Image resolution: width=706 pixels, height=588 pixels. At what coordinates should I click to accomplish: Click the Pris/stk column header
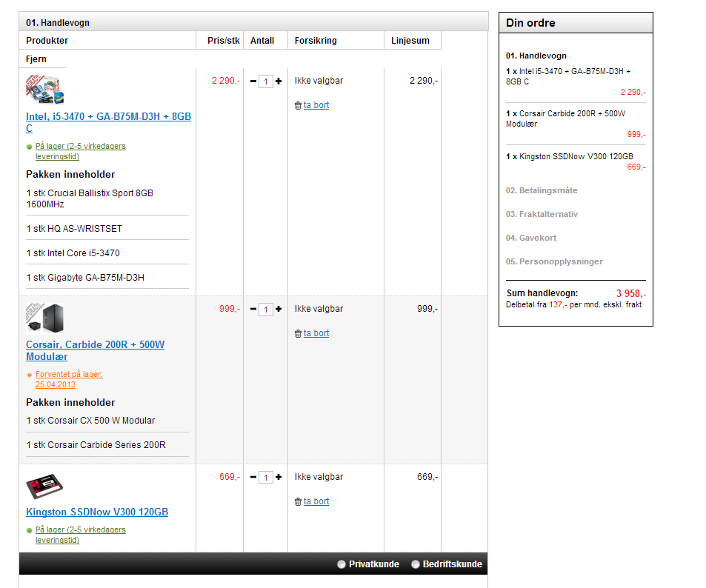[x=223, y=41]
